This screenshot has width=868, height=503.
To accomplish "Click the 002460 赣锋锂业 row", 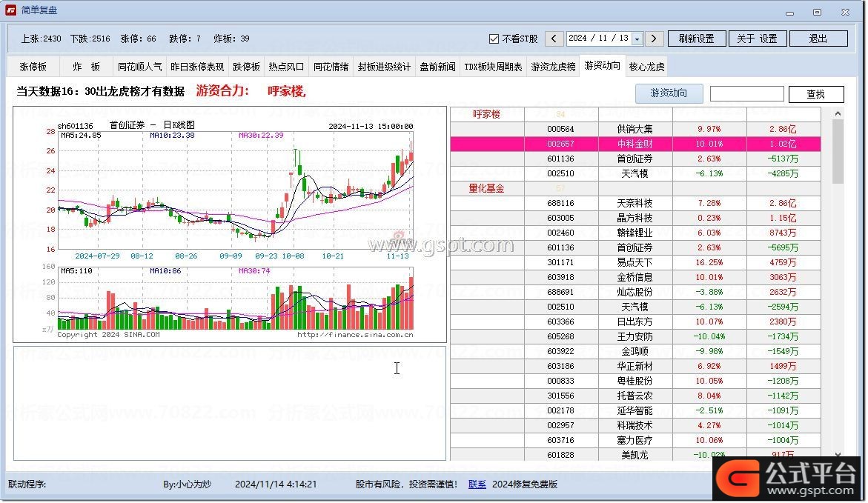I will pos(635,233).
